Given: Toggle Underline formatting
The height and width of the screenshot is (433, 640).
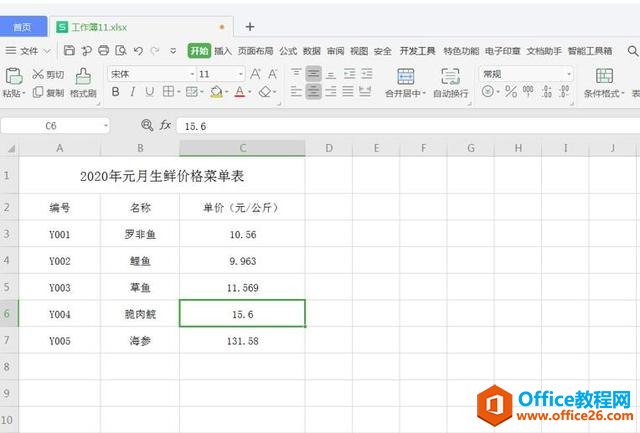Looking at the screenshot, I should coord(150,92).
